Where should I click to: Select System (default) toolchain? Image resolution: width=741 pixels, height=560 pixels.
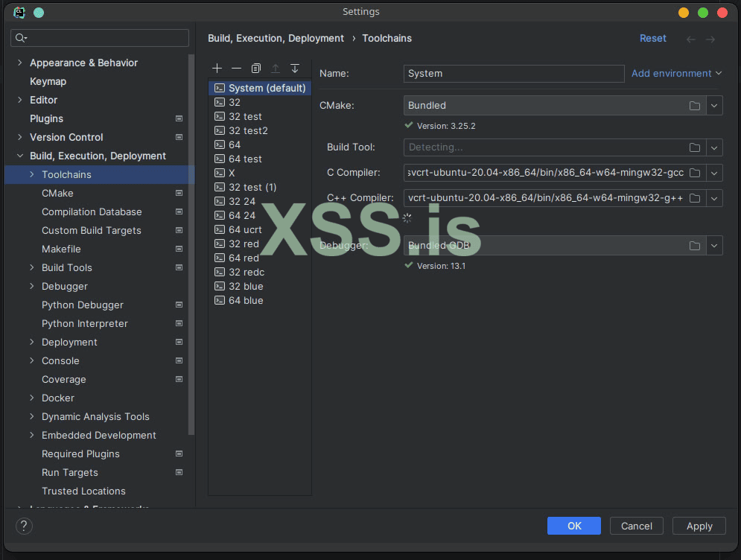coord(260,88)
